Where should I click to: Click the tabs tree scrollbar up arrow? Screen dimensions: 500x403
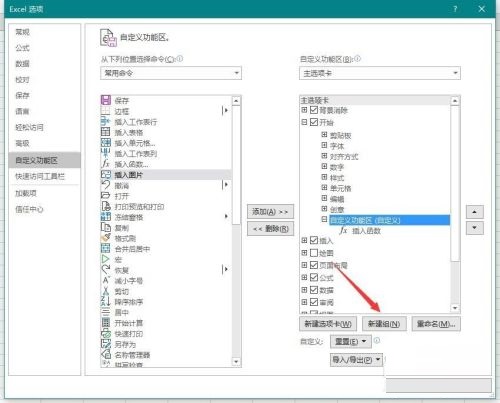point(455,101)
